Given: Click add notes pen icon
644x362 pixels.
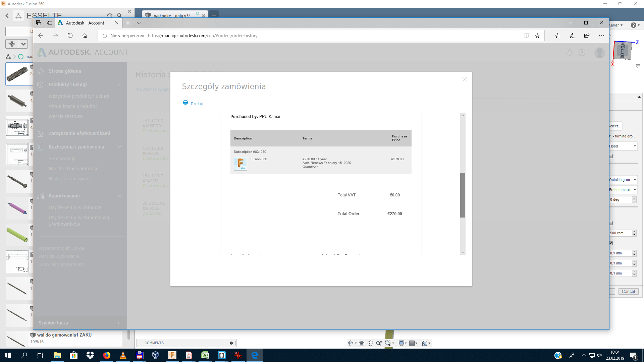Looking at the screenshot, I should (572, 36).
